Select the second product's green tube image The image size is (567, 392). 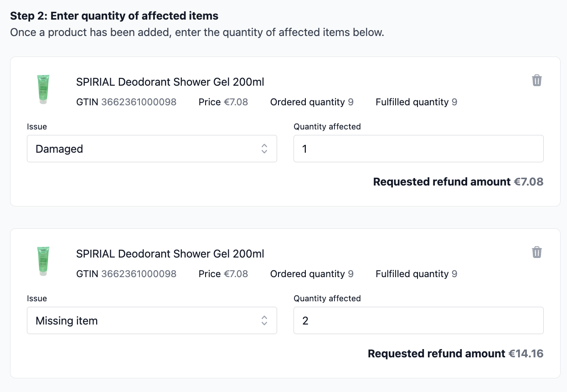pos(43,262)
